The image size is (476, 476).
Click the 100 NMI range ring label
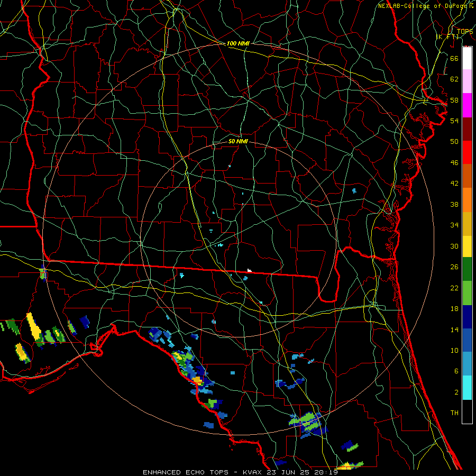click(238, 43)
